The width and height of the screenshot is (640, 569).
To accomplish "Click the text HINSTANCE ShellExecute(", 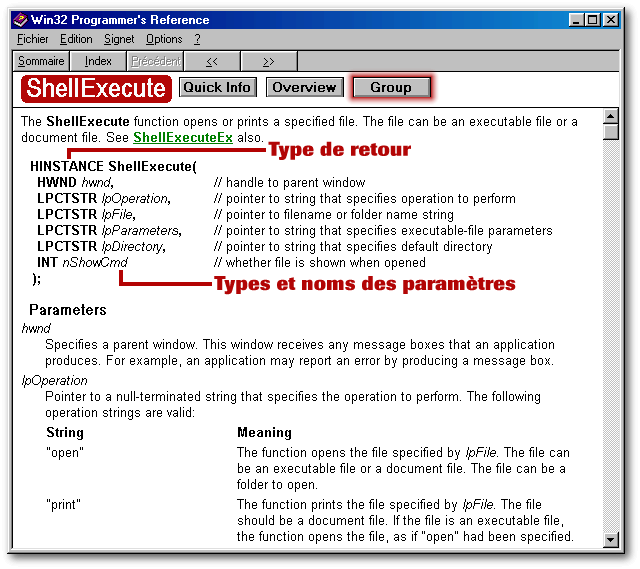I will point(113,167).
